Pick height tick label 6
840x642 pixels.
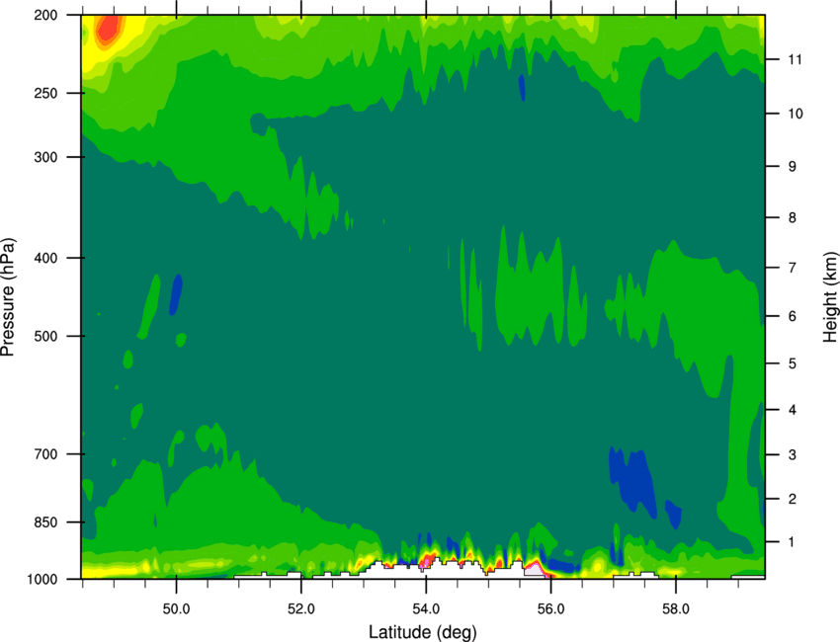[792, 316]
